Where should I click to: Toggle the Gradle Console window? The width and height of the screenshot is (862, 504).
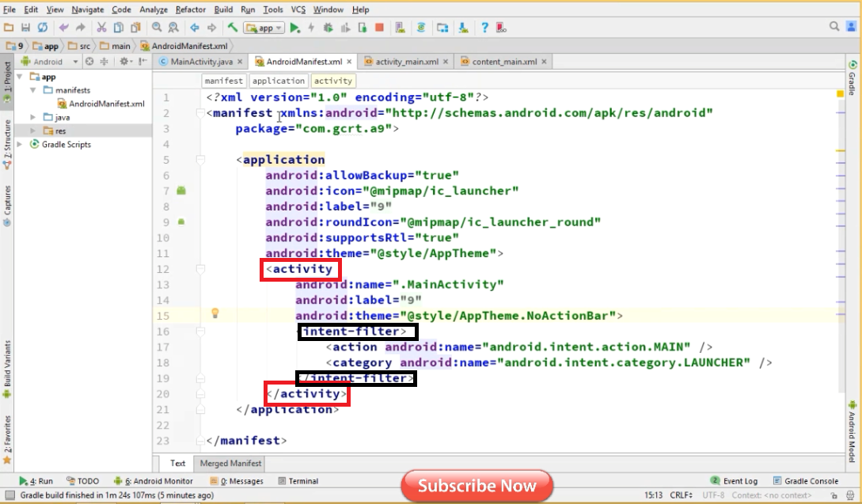pyautogui.click(x=805, y=481)
